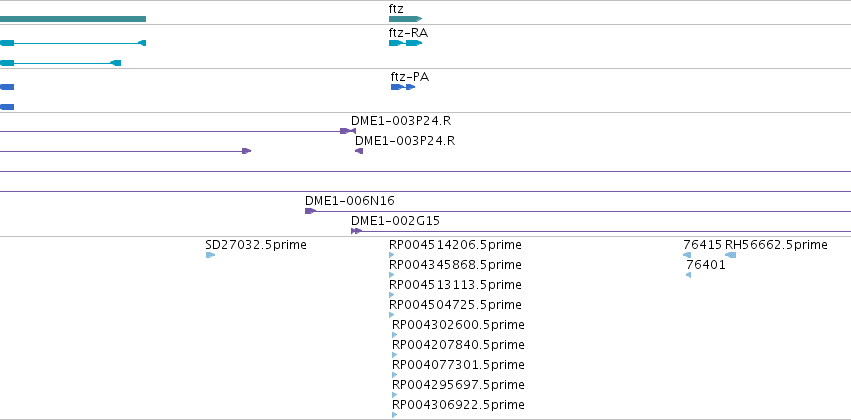Click the first DME1-003P24.R label
This screenshot has width=851, height=420.
[401, 120]
